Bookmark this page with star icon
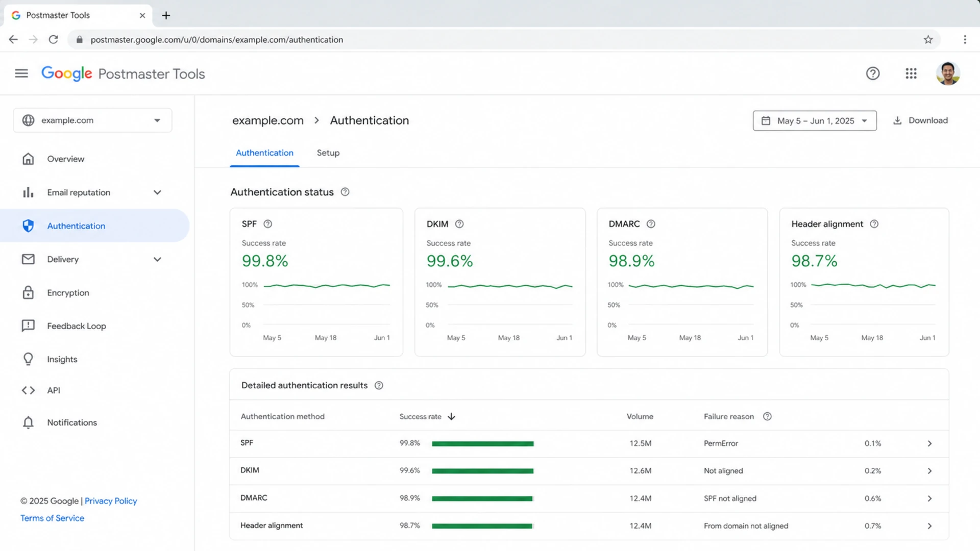 click(x=928, y=39)
